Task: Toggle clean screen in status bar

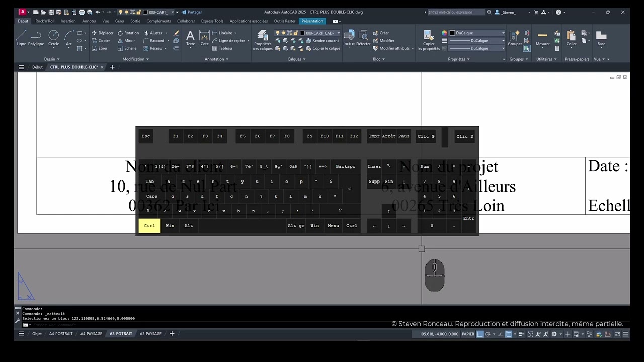Action: click(x=617, y=334)
